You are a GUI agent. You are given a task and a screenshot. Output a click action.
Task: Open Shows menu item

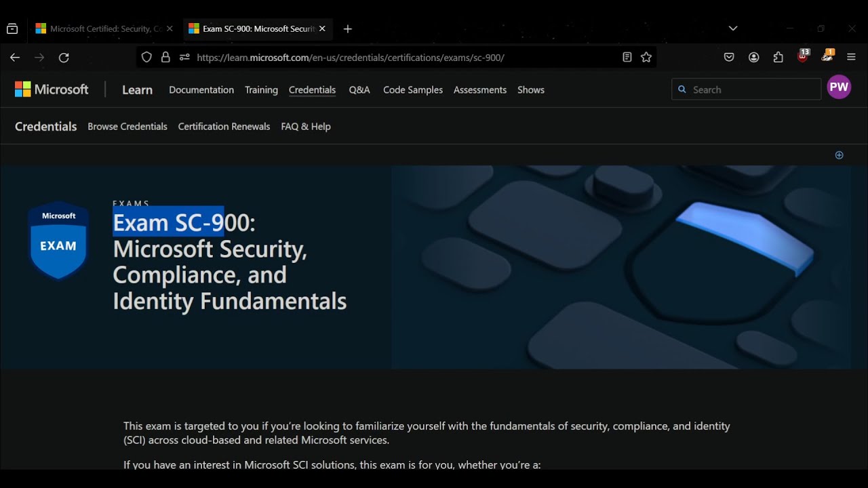pos(531,89)
